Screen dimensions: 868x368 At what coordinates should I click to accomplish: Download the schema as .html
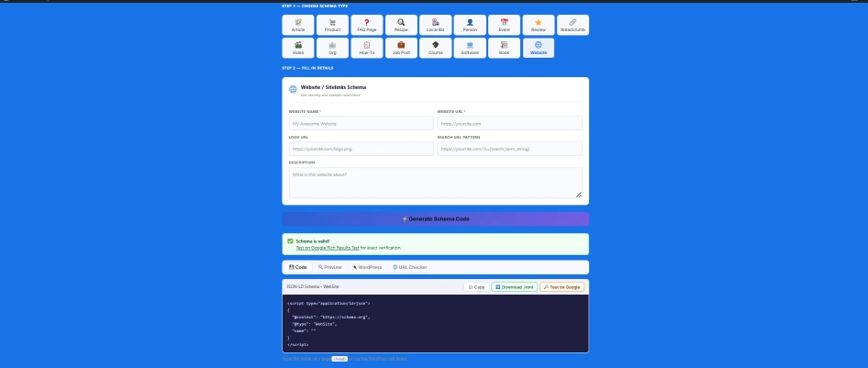click(x=514, y=287)
